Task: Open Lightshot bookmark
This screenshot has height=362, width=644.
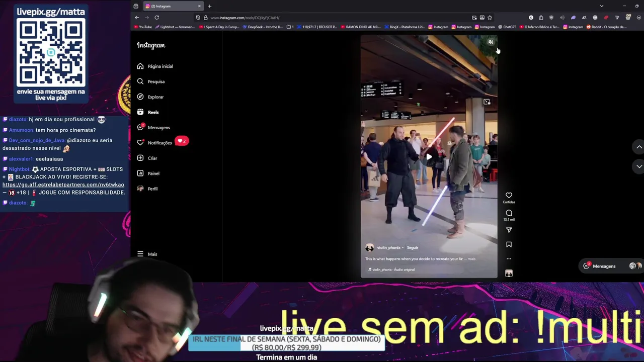Action: tap(175, 27)
